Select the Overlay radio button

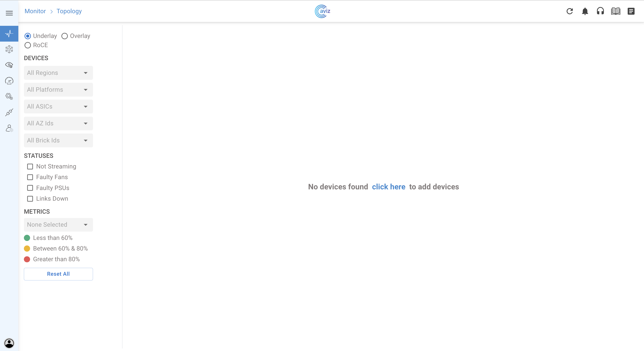[x=64, y=36]
